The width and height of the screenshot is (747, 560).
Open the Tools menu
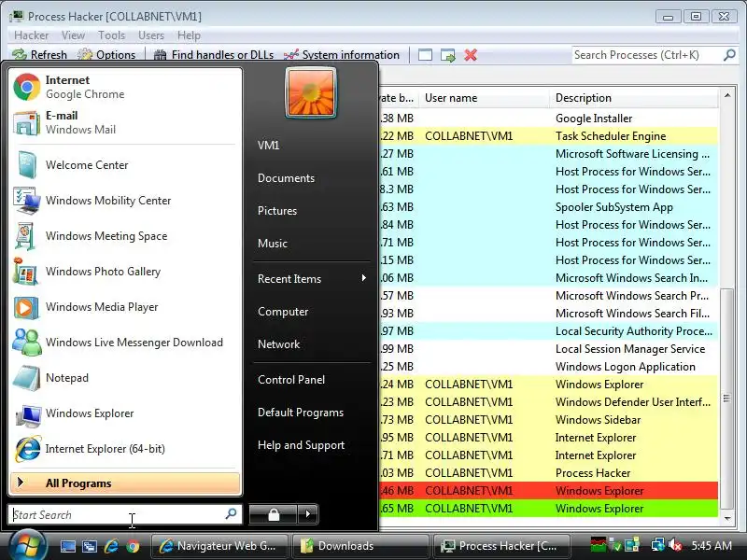111,35
